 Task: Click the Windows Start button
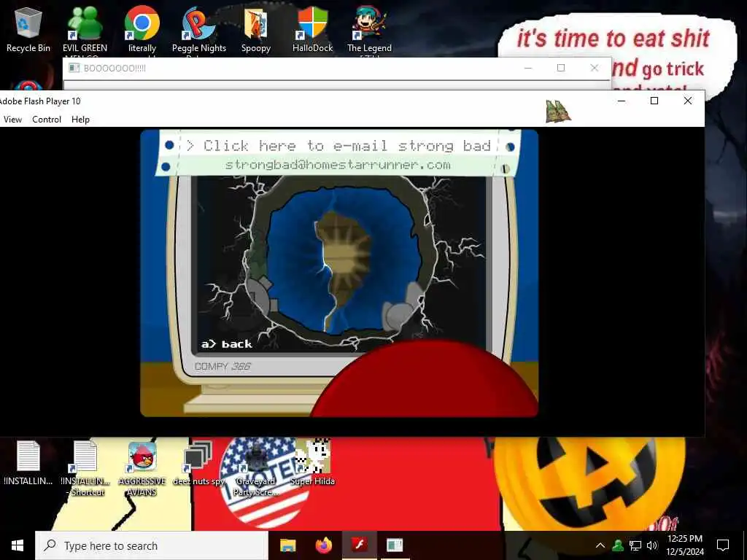[x=18, y=545]
